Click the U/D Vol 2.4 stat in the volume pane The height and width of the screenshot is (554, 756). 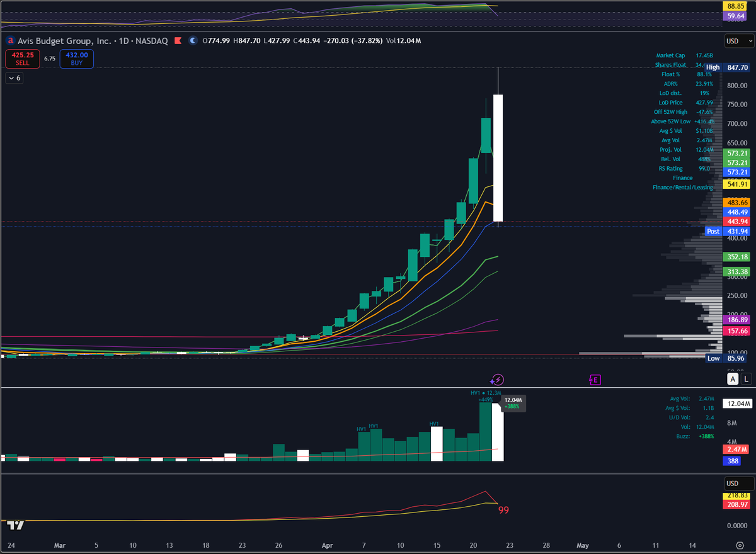(693, 417)
